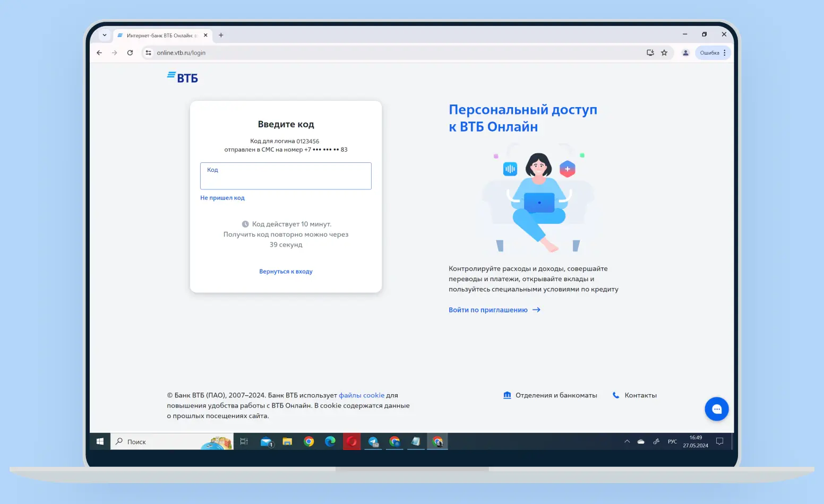Restore down the browser window
Screen dimensions: 824x504
pyautogui.click(x=704, y=34)
